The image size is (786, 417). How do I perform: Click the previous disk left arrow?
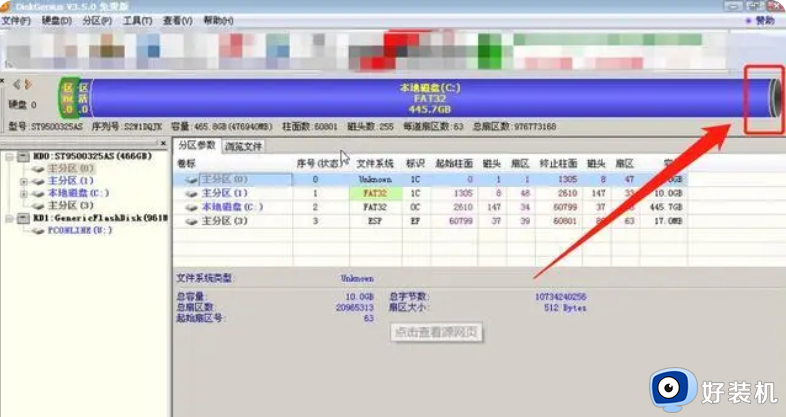15,84
